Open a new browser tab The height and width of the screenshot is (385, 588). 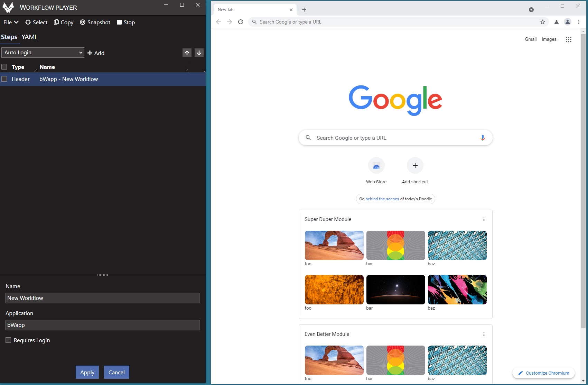tap(304, 10)
